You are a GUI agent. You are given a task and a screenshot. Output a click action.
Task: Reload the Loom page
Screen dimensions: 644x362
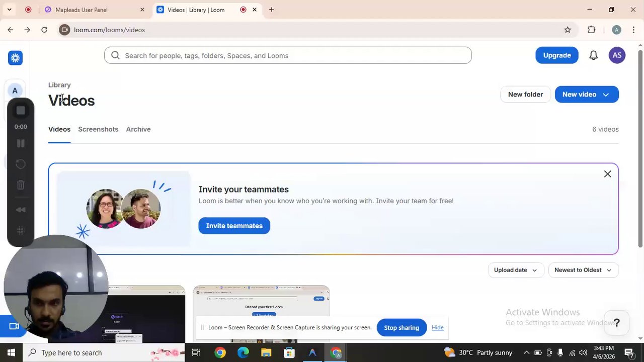point(44,30)
